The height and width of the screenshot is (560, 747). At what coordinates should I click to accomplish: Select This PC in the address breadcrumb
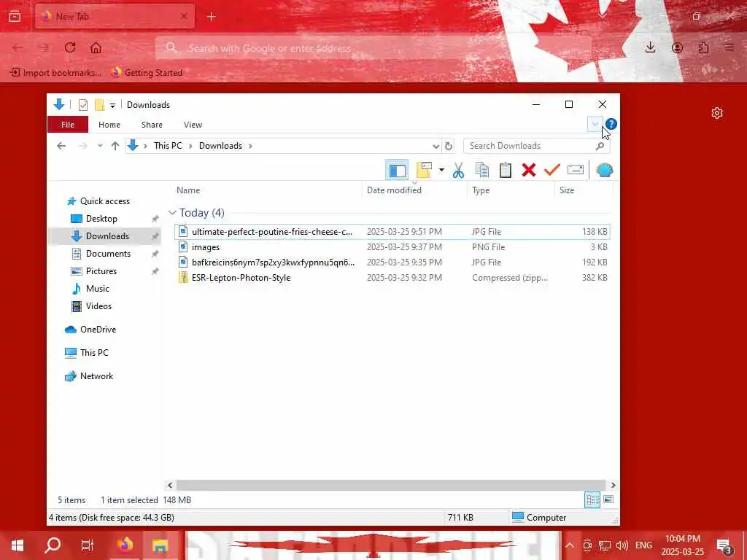coord(168,146)
